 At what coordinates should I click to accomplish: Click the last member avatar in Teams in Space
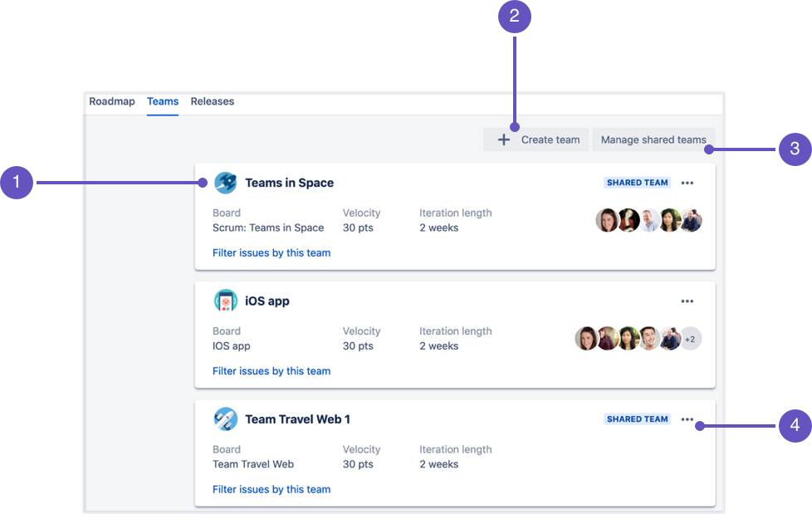[692, 220]
